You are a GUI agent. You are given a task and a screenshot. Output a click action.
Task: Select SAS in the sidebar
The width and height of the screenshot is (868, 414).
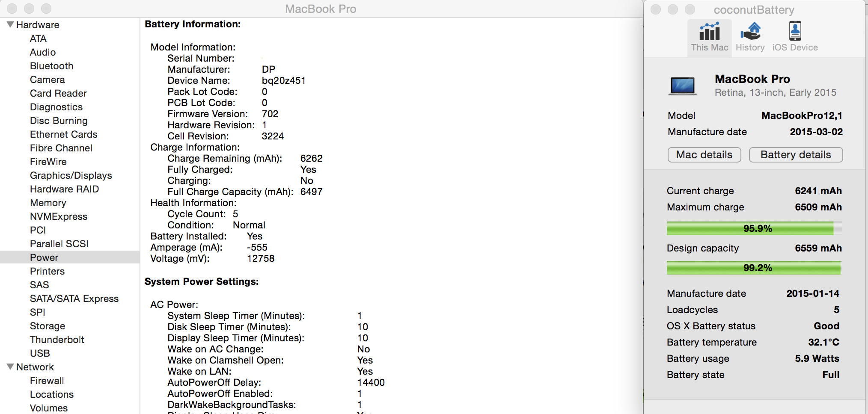[x=39, y=285]
